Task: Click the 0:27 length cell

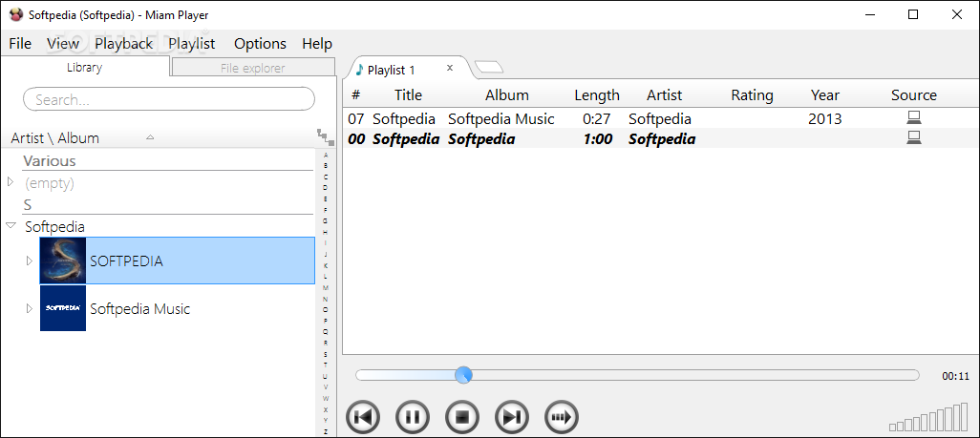Action: (597, 118)
